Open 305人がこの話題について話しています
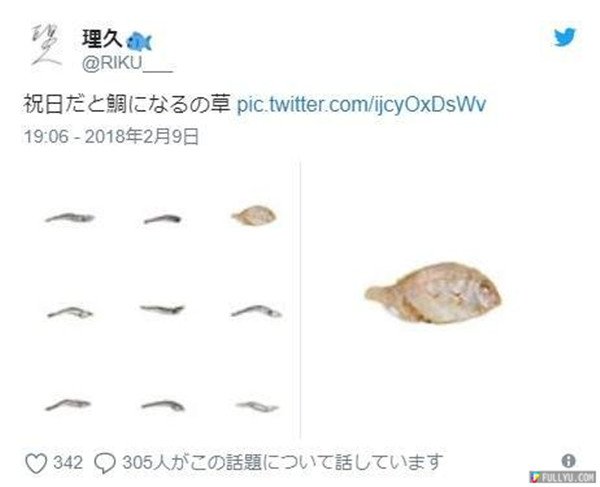600x487 pixels. [282, 463]
